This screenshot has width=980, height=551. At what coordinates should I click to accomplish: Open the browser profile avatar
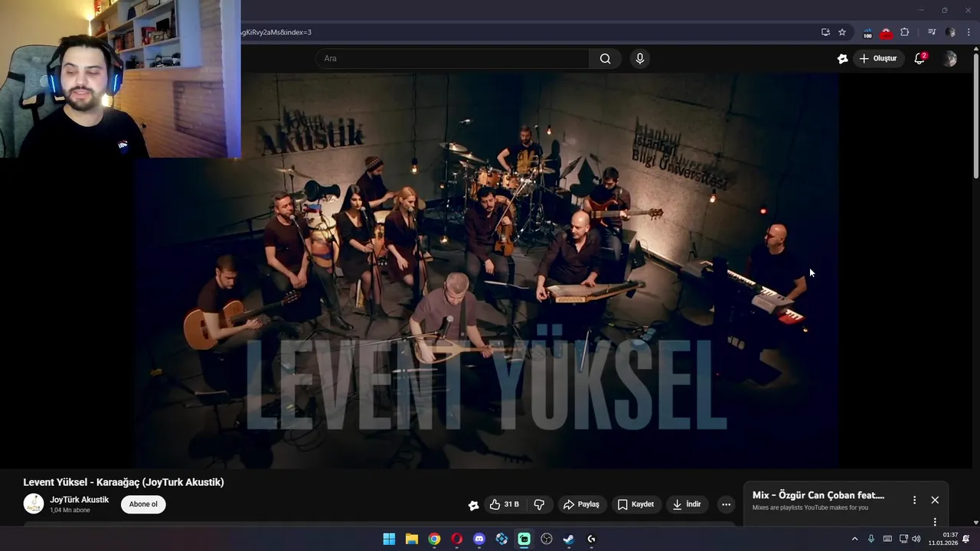pyautogui.click(x=950, y=32)
